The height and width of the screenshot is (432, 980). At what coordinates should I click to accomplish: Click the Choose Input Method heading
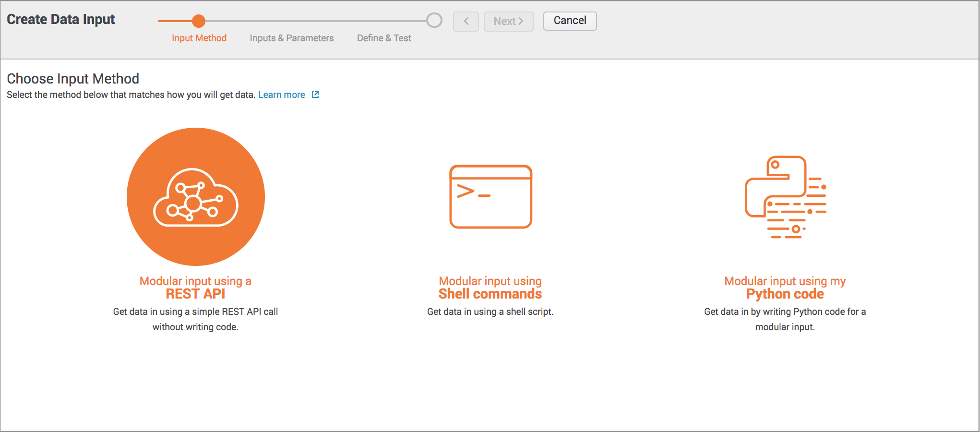click(x=72, y=78)
